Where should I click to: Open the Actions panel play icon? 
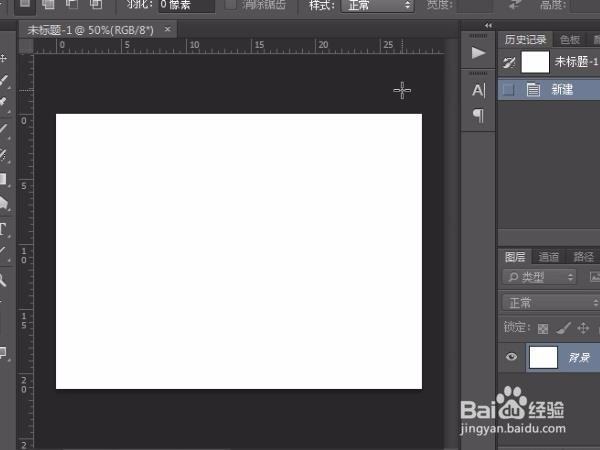point(478,53)
